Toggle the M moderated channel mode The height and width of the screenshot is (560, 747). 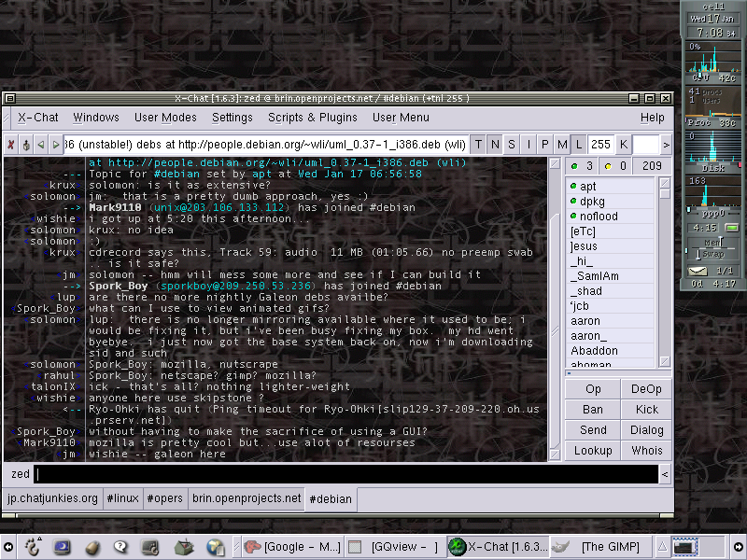tap(562, 145)
